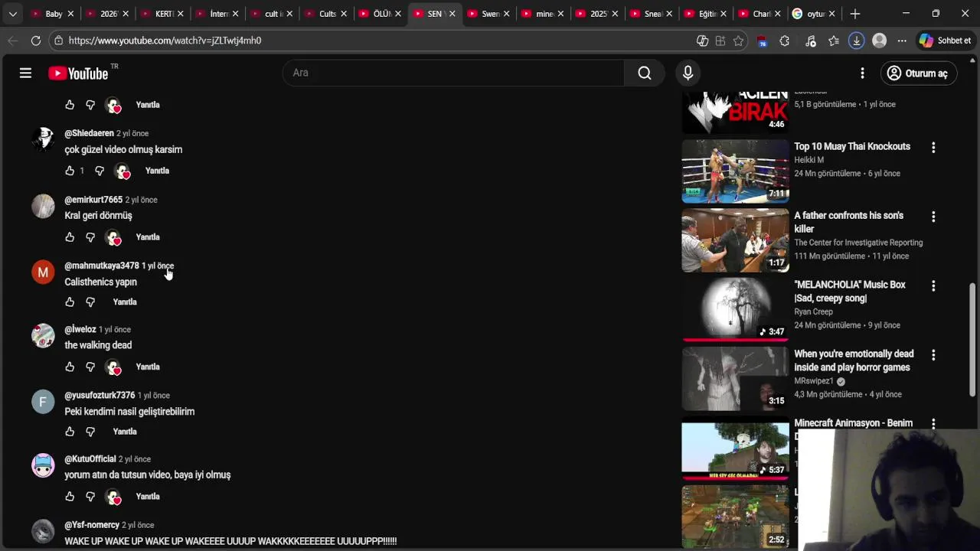Screen dimensions: 980x551
Task: Open Minecraft Animasyon video thumbnail
Action: click(735, 448)
